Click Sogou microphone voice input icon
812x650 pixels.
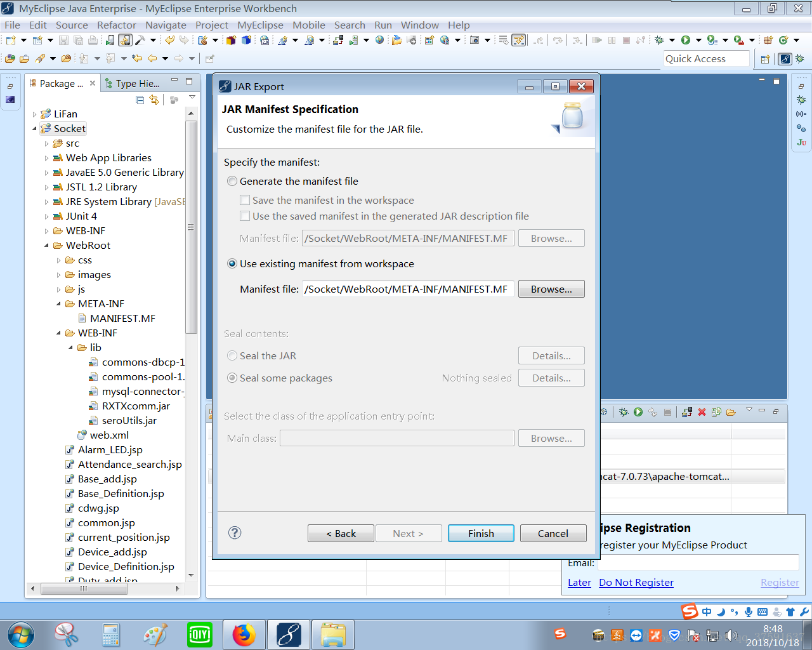(x=749, y=612)
